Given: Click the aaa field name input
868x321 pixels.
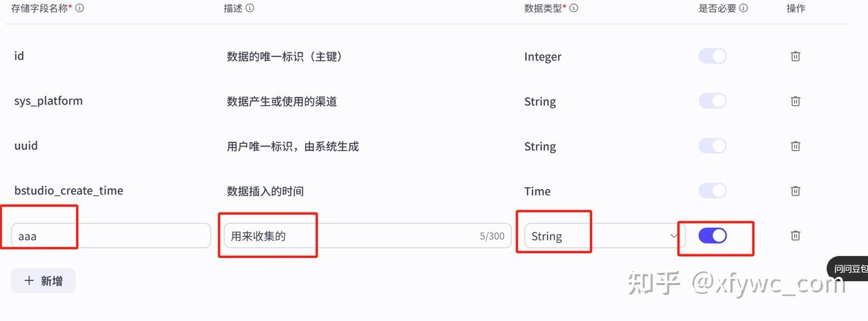Looking at the screenshot, I should (111, 236).
